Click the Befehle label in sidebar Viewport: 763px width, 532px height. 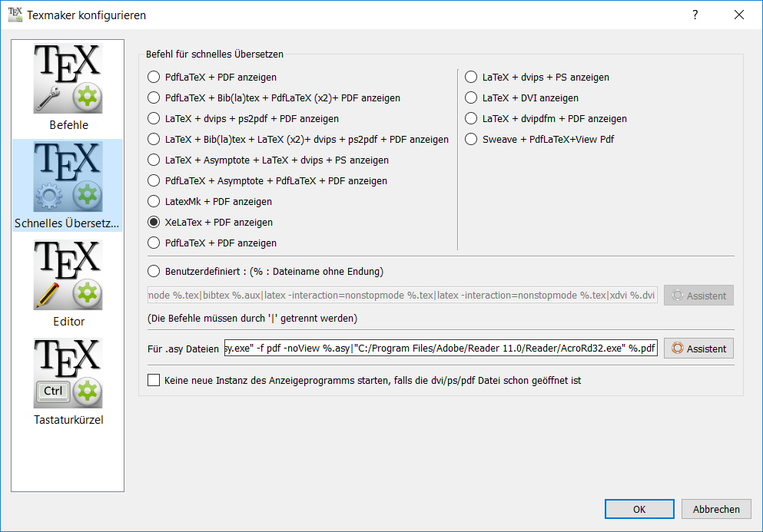coord(68,125)
